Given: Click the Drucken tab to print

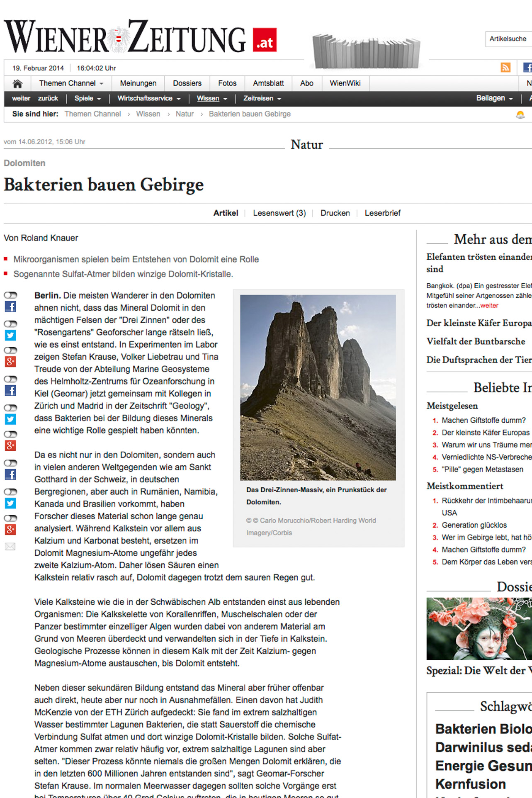Looking at the screenshot, I should point(335,213).
